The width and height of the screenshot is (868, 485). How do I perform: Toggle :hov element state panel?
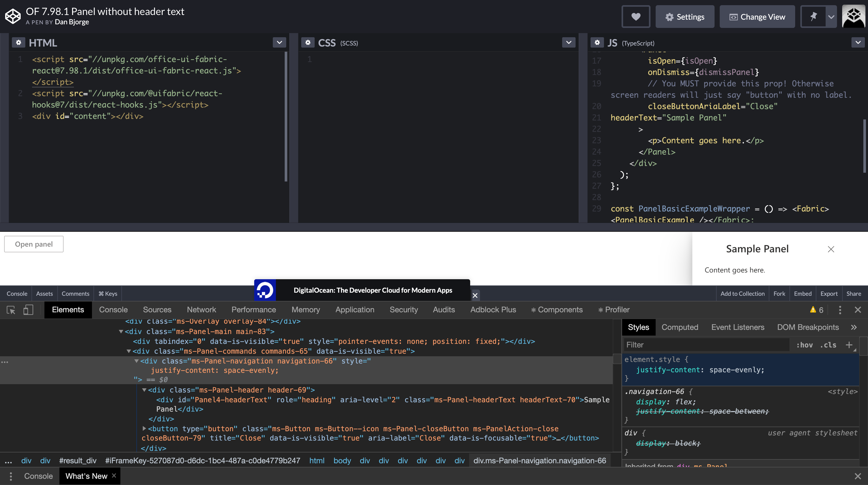tap(805, 345)
